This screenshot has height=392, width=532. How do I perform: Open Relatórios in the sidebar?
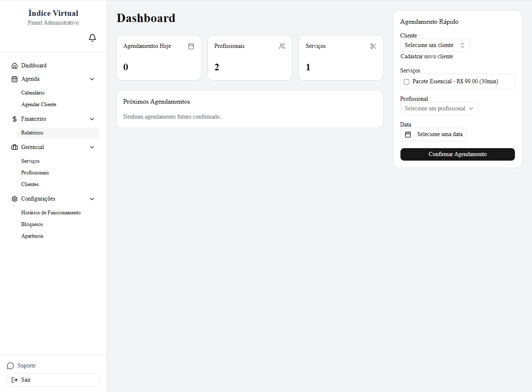(32, 133)
